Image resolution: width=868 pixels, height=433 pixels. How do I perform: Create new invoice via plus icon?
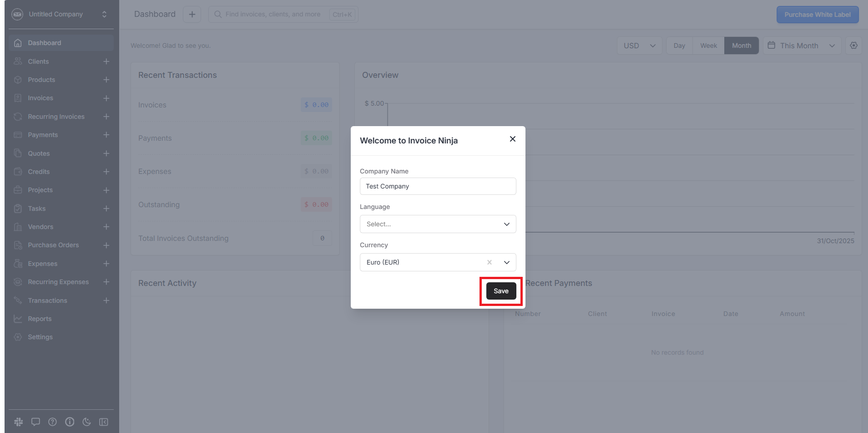(x=106, y=98)
